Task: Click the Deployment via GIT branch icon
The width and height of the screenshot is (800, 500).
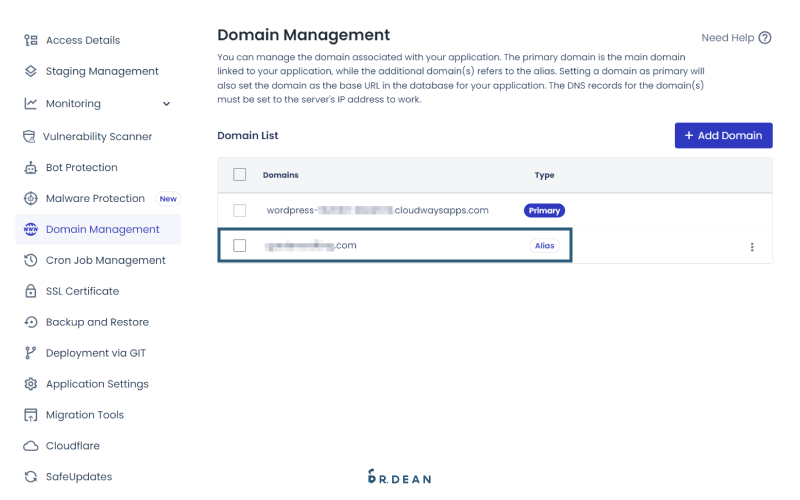Action: (31, 353)
